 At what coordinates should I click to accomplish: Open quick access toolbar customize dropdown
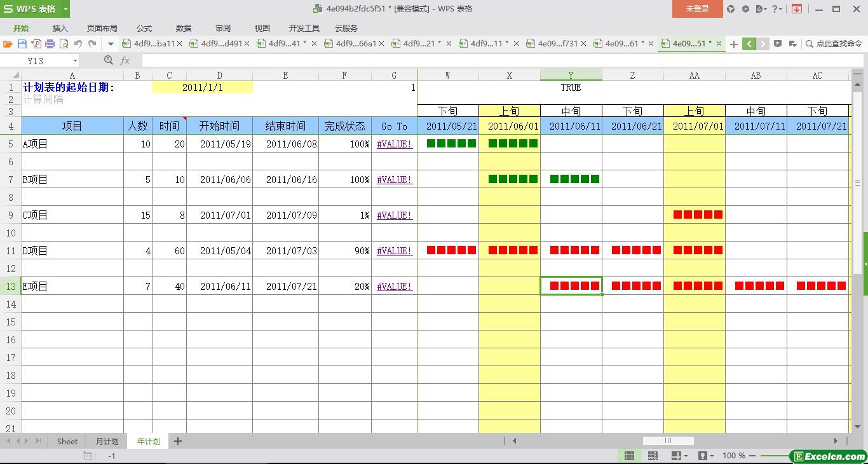111,44
